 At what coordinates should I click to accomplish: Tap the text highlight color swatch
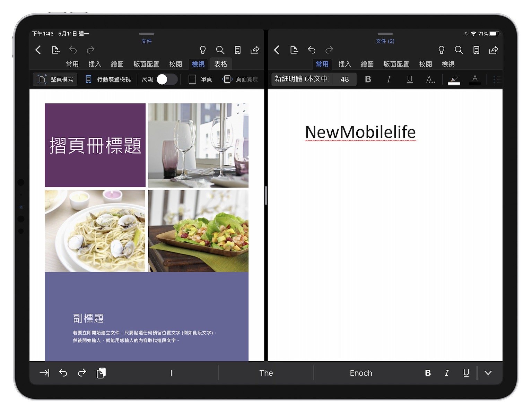click(454, 79)
